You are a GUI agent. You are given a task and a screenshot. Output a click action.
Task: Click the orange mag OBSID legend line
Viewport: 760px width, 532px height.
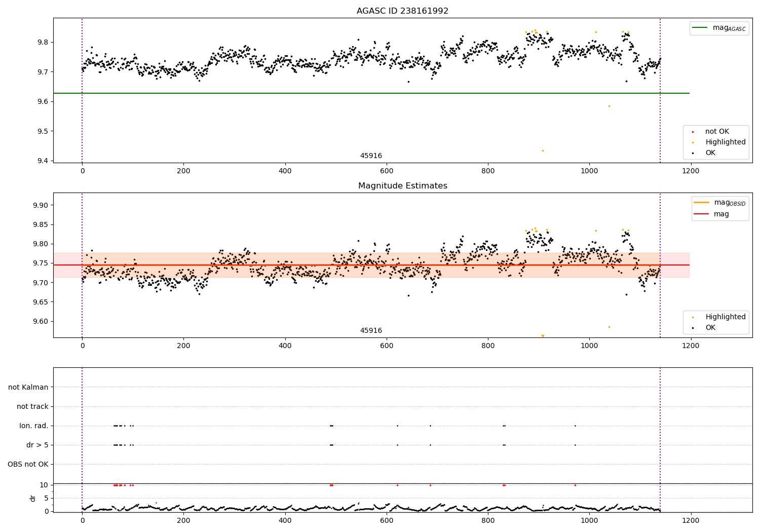(701, 203)
